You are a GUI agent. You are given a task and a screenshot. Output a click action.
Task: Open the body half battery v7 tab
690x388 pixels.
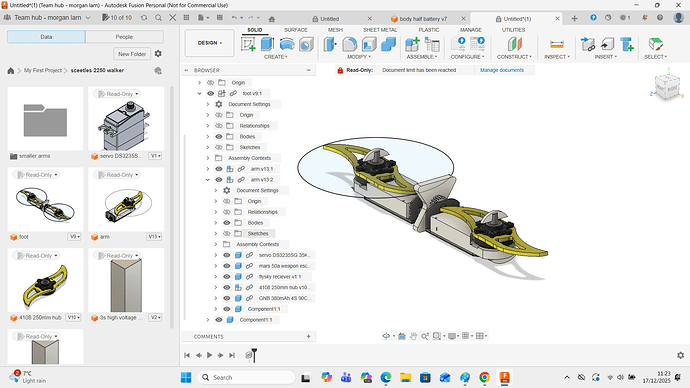[423, 19]
